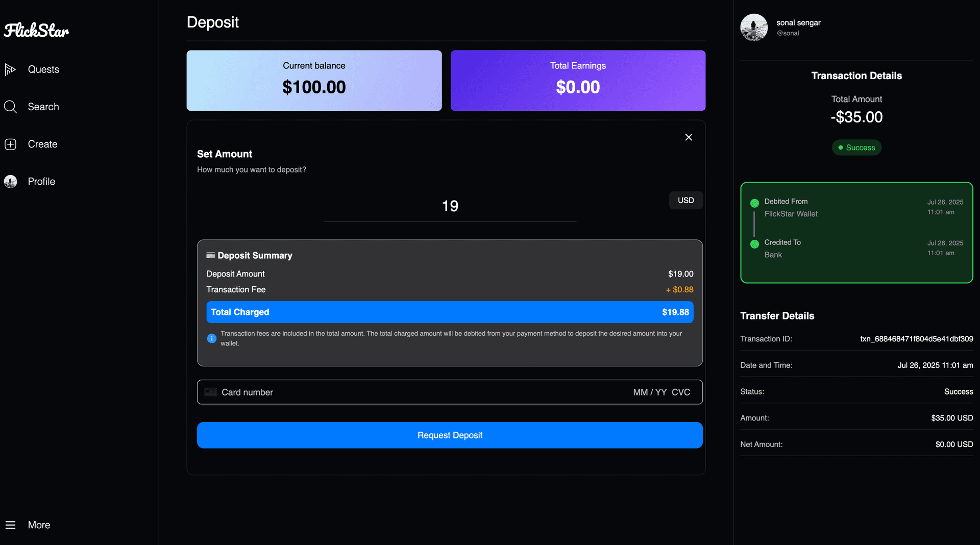Select the Search menu item
Image resolution: width=980 pixels, height=545 pixels.
(43, 107)
